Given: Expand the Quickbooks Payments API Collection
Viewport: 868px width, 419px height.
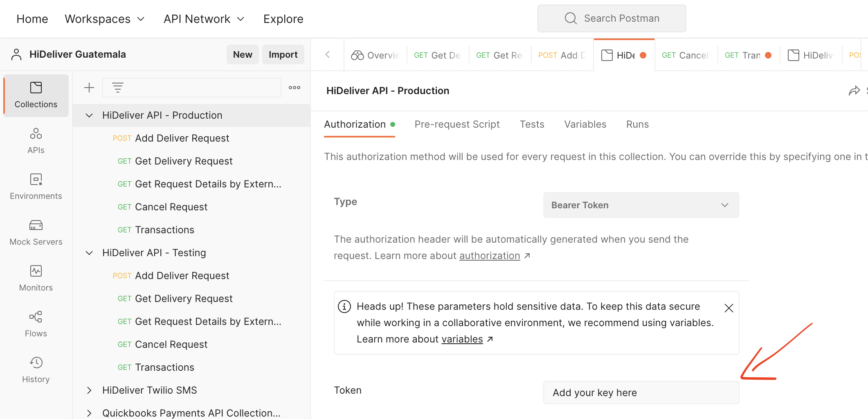Looking at the screenshot, I should click(89, 413).
